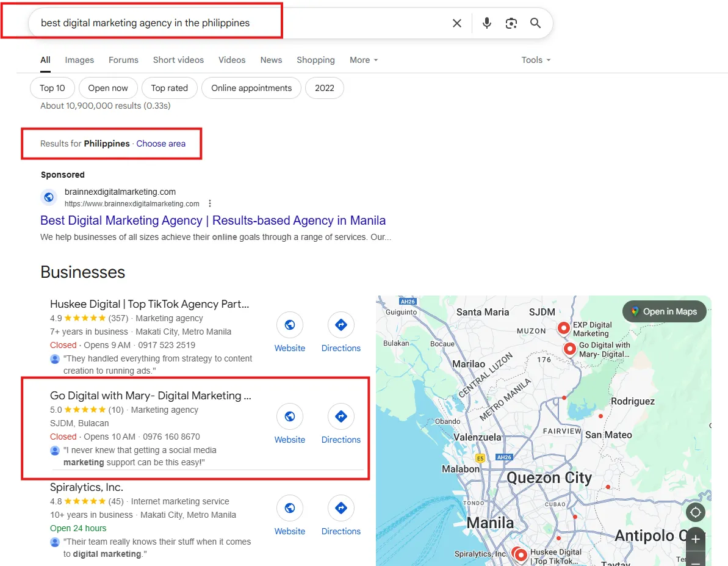Toggle the 'Open now' filter chip
728x566 pixels.
(x=108, y=88)
